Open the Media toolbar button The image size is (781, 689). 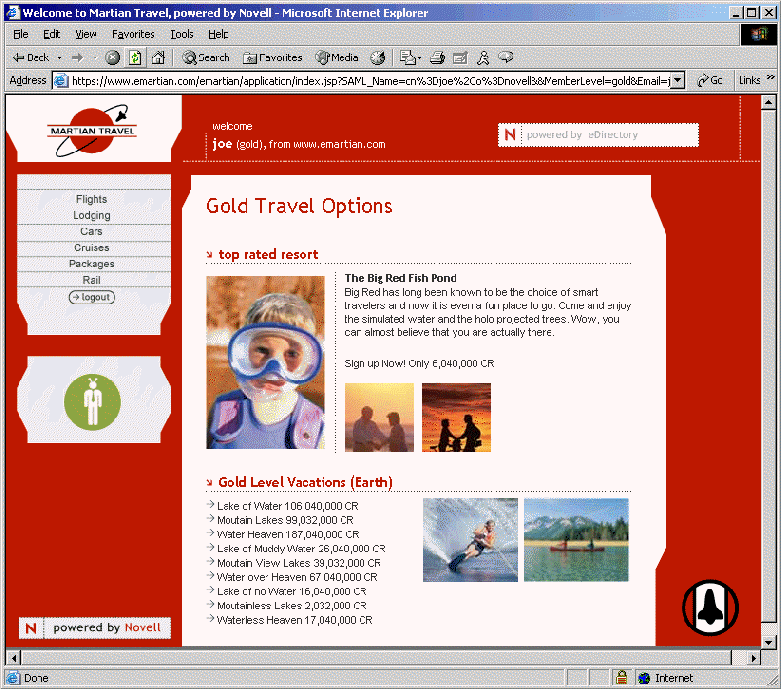click(337, 58)
